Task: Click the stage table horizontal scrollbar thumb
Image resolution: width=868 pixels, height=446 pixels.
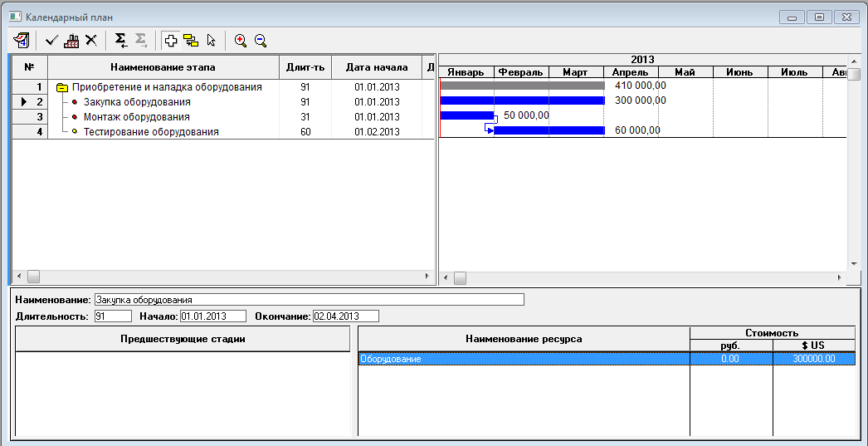Action: [x=34, y=276]
